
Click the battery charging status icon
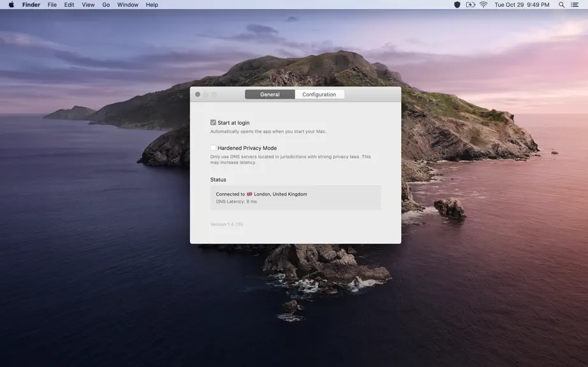(x=470, y=5)
